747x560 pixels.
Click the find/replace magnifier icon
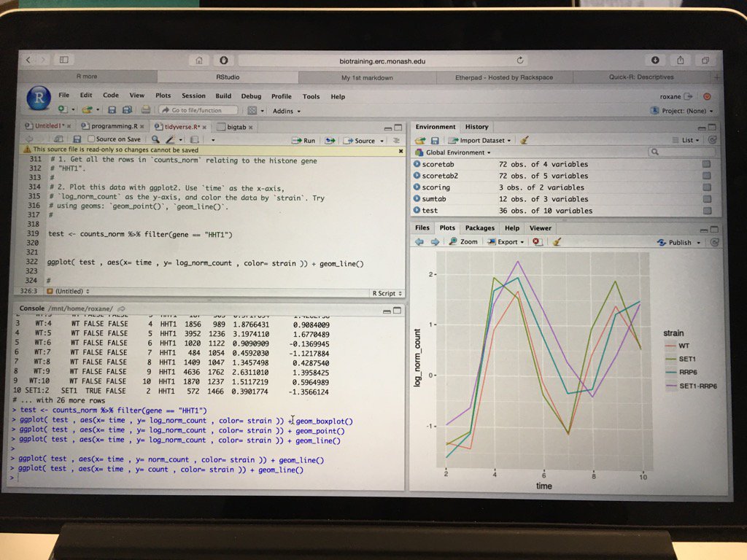pos(155,139)
